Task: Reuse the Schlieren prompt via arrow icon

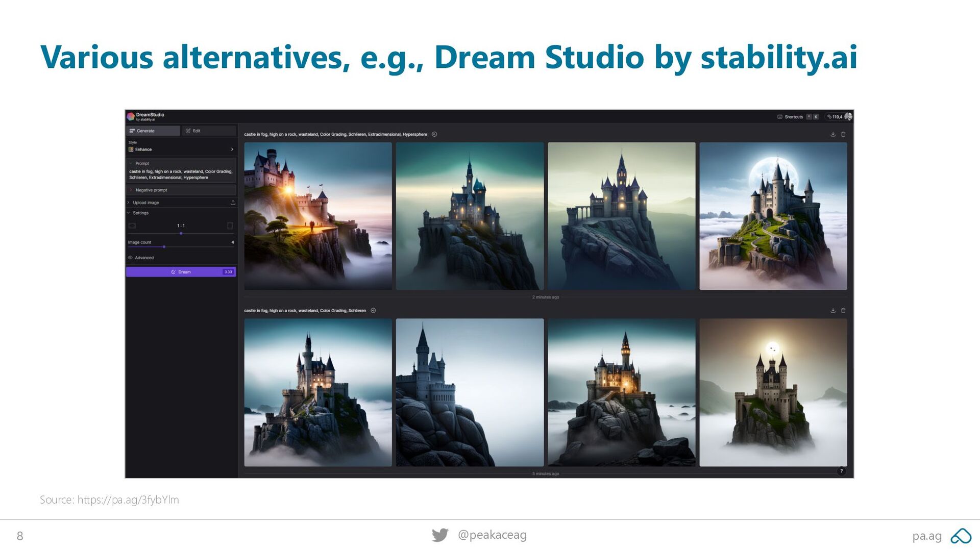Action: click(373, 310)
